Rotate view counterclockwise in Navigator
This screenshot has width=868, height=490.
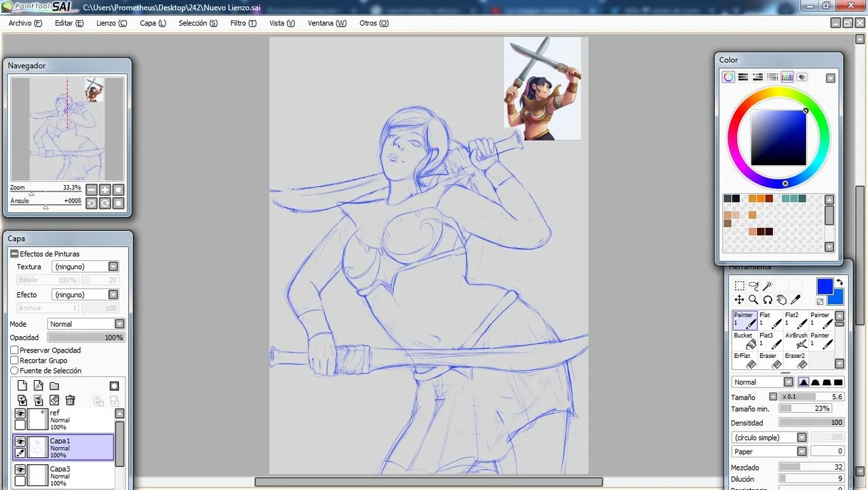[91, 203]
